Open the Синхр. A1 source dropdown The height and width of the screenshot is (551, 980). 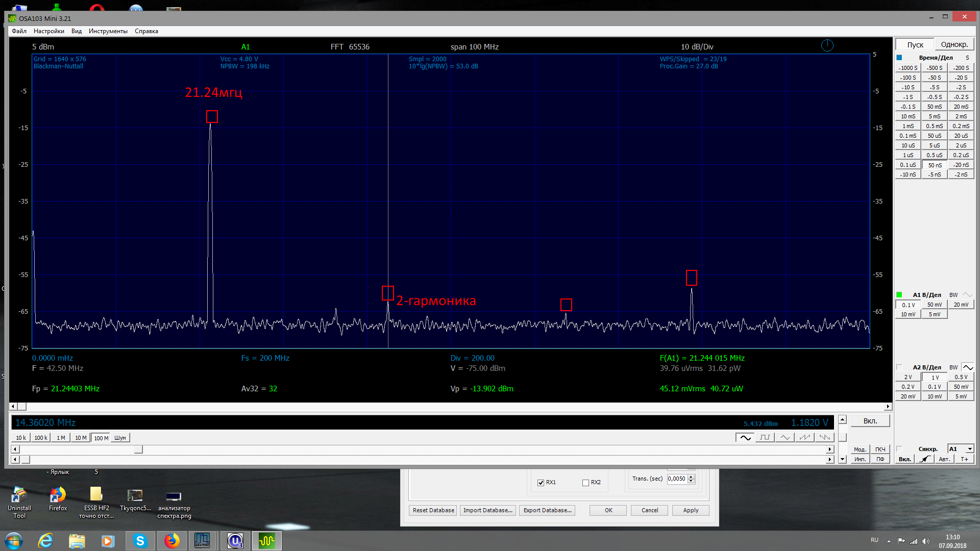coord(970,449)
